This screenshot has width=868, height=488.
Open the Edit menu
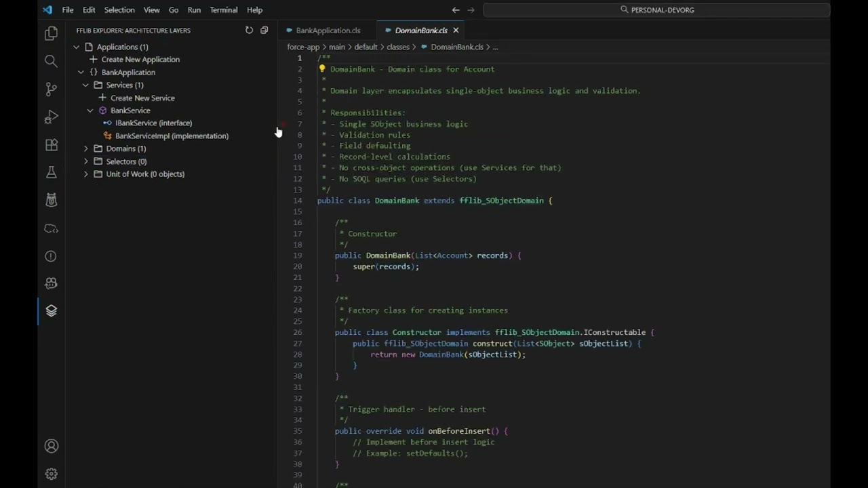coord(89,10)
